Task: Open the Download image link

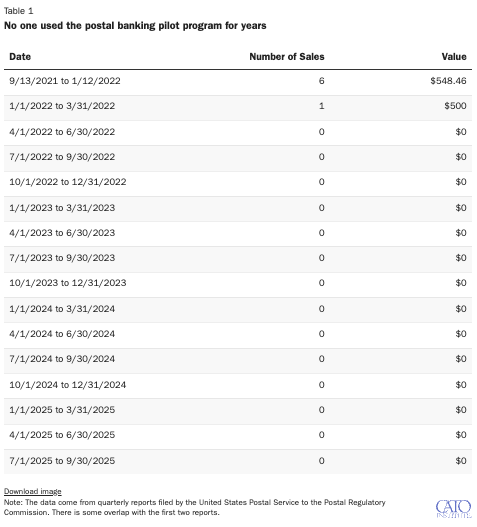Action: 33,492
